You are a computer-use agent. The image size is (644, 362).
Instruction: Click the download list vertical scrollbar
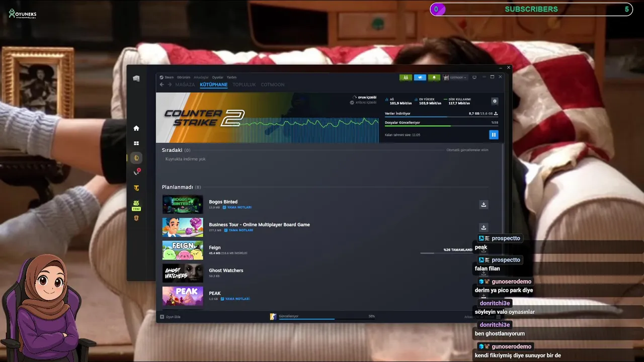[x=504, y=201]
